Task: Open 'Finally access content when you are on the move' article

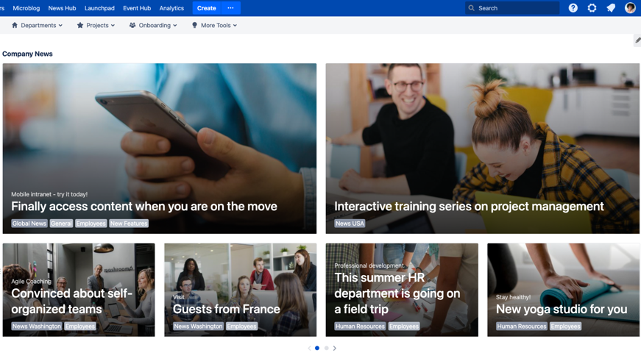Action: tap(144, 207)
